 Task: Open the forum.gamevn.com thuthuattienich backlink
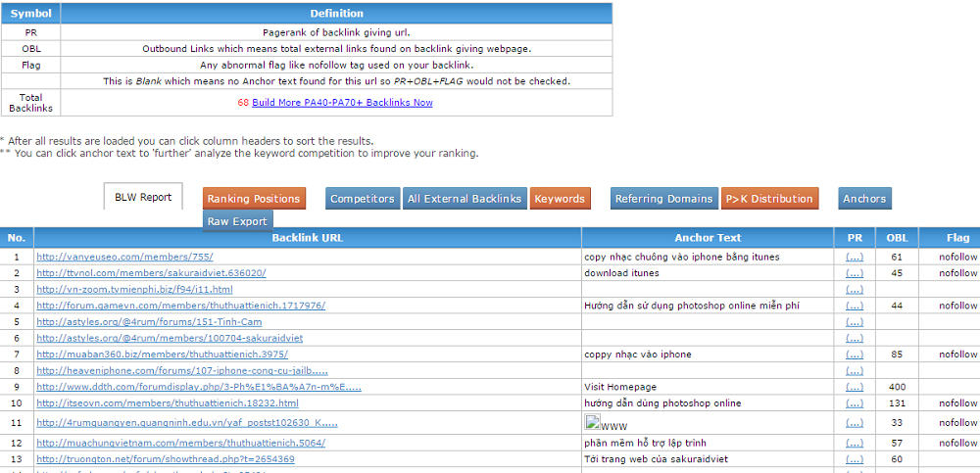click(x=180, y=306)
